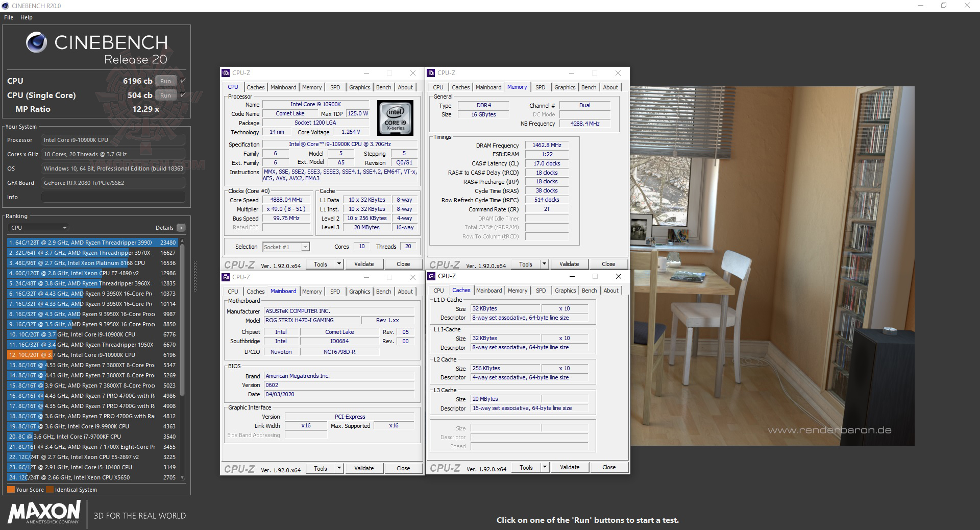Image resolution: width=980 pixels, height=530 pixels.
Task: Select the Threadripper 3990X ranking entry
Action: pos(82,243)
